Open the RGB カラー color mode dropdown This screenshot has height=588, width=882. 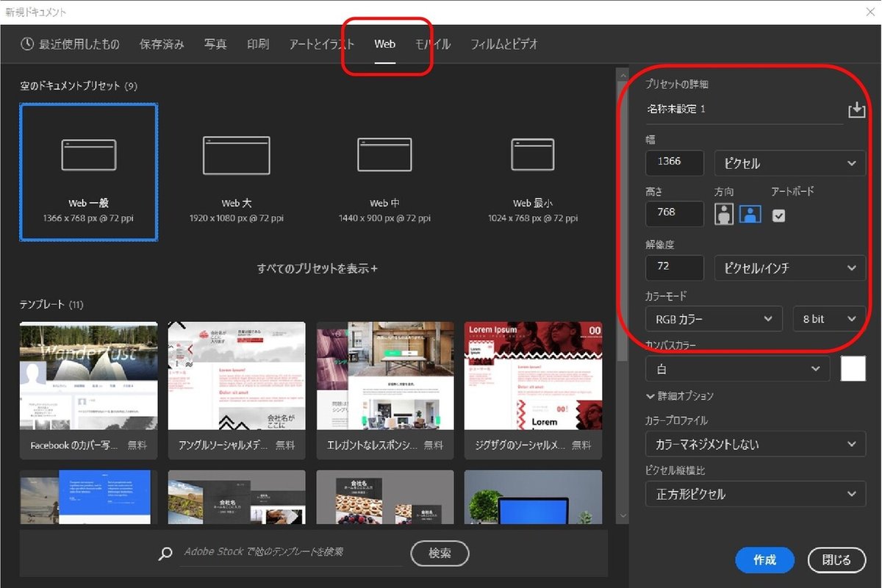pyautogui.click(x=713, y=319)
